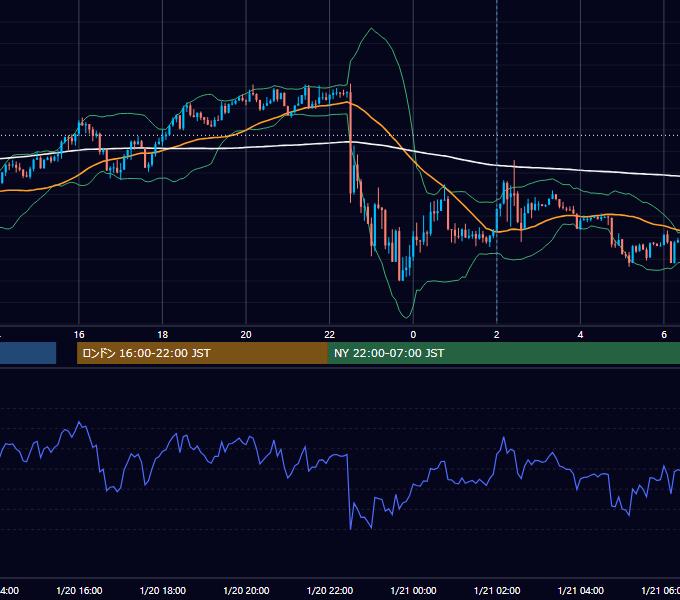
Task: Click the "0" hour label on price chart axis
Action: click(413, 334)
